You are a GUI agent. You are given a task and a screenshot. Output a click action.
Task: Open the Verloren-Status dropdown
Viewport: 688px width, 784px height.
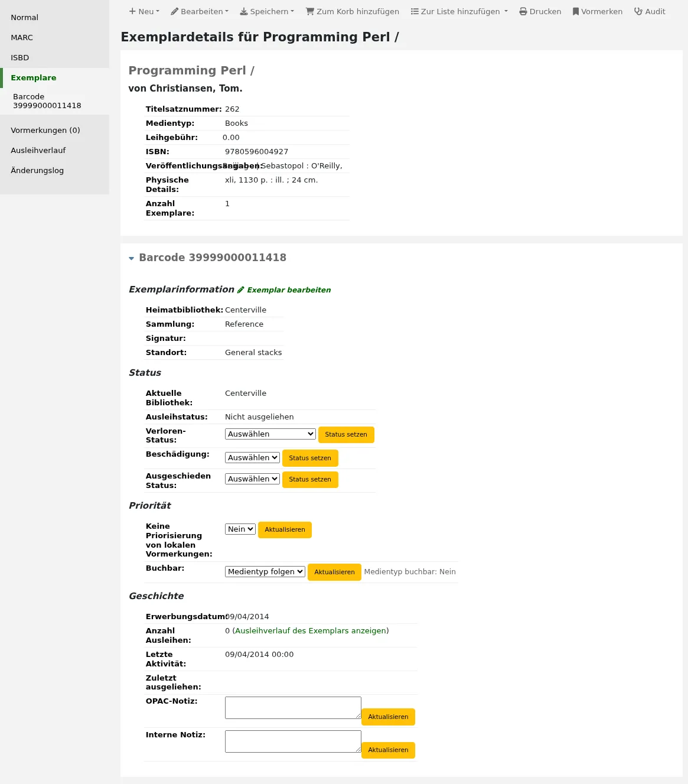(270, 434)
